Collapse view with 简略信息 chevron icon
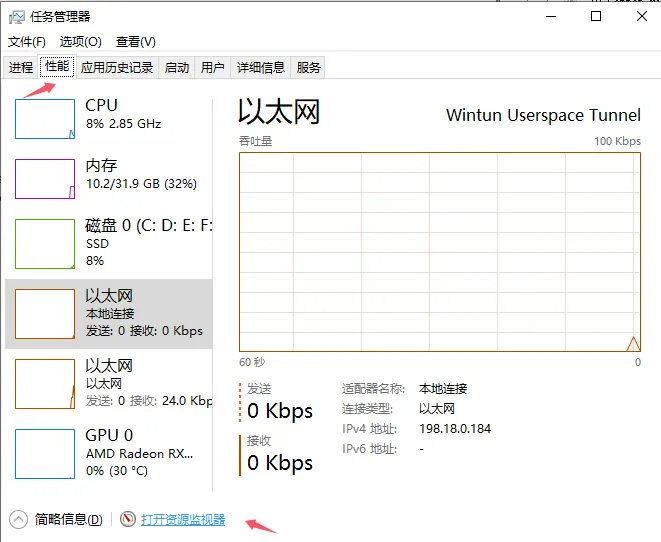Viewport: 661px width, 542px height. pos(18,519)
